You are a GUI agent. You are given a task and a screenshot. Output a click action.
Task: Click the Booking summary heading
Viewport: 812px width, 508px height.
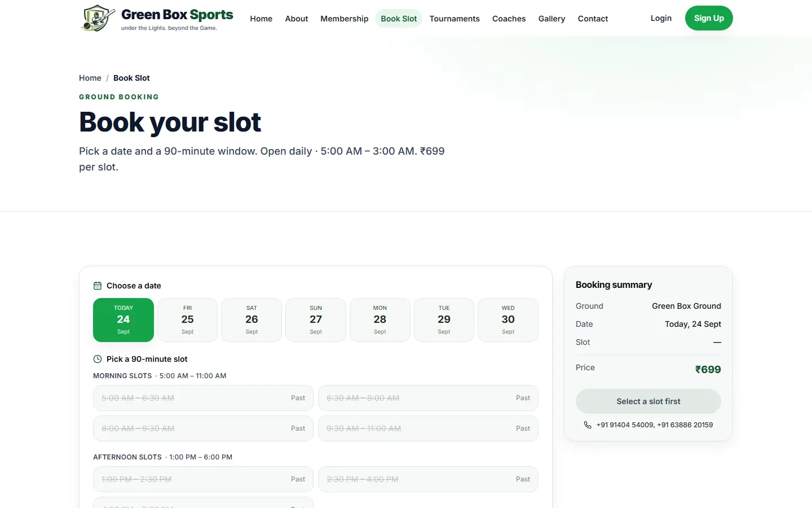click(x=614, y=285)
